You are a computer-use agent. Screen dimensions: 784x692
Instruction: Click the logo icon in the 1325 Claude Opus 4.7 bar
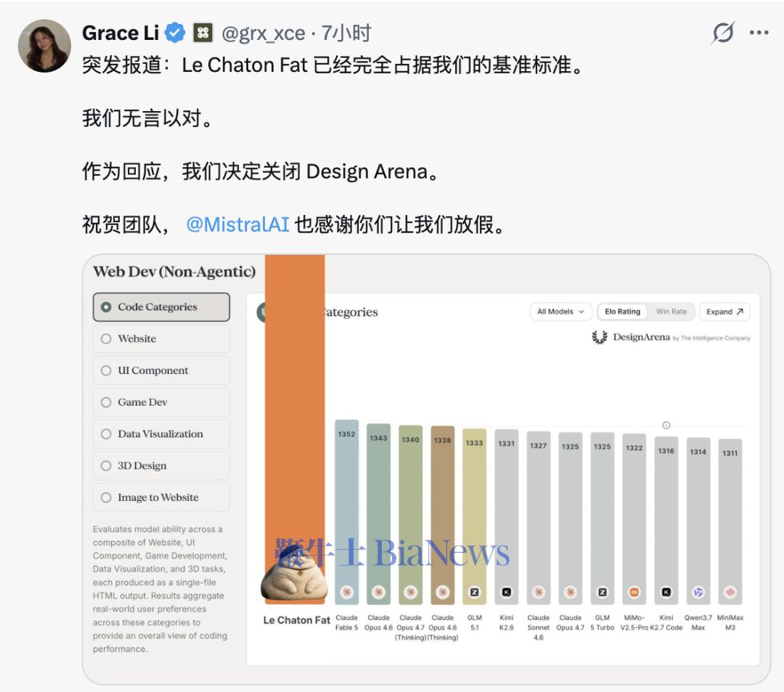pyautogui.click(x=570, y=593)
